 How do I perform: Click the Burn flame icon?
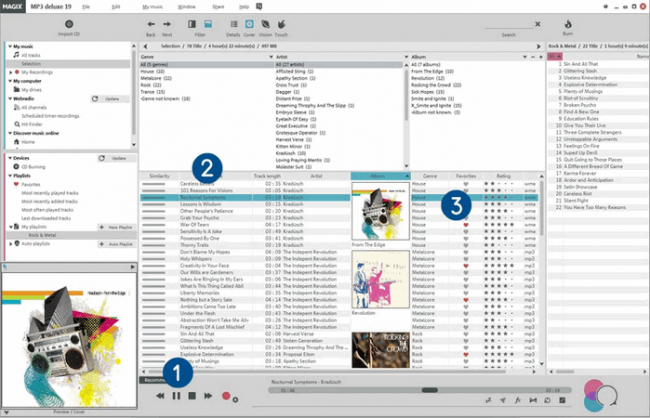click(x=568, y=24)
